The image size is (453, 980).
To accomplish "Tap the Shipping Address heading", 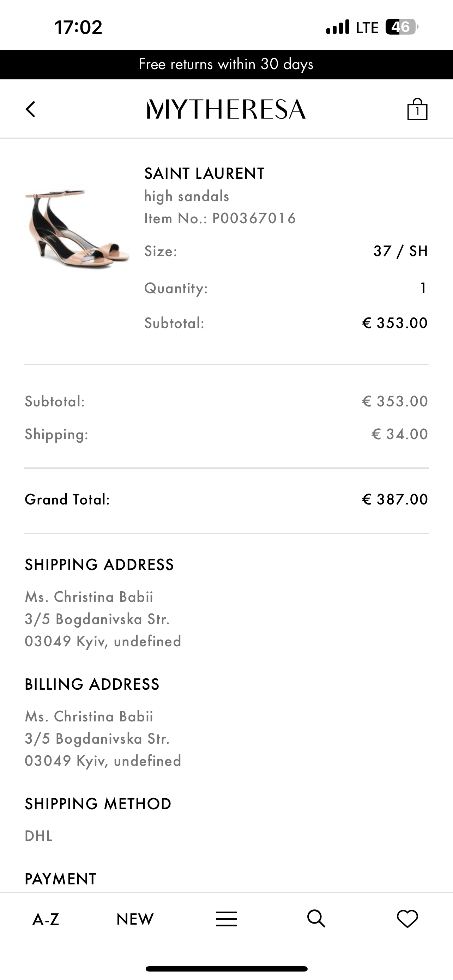I will click(99, 564).
